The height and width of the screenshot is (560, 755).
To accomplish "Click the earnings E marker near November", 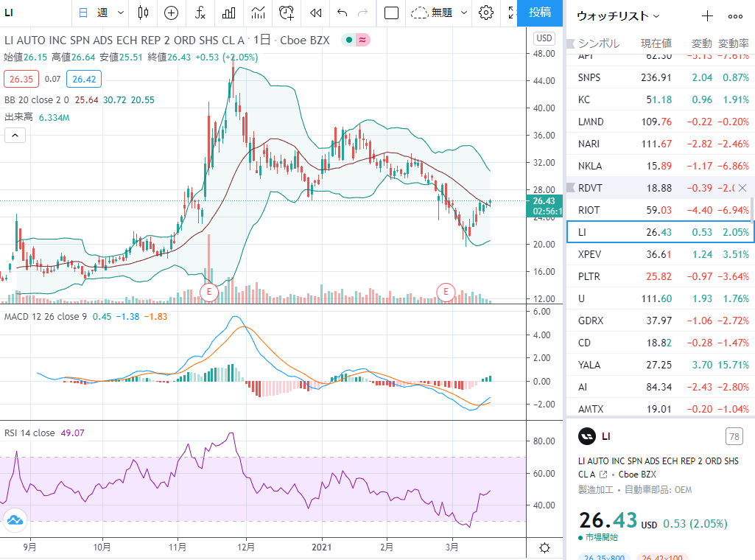I will [209, 292].
